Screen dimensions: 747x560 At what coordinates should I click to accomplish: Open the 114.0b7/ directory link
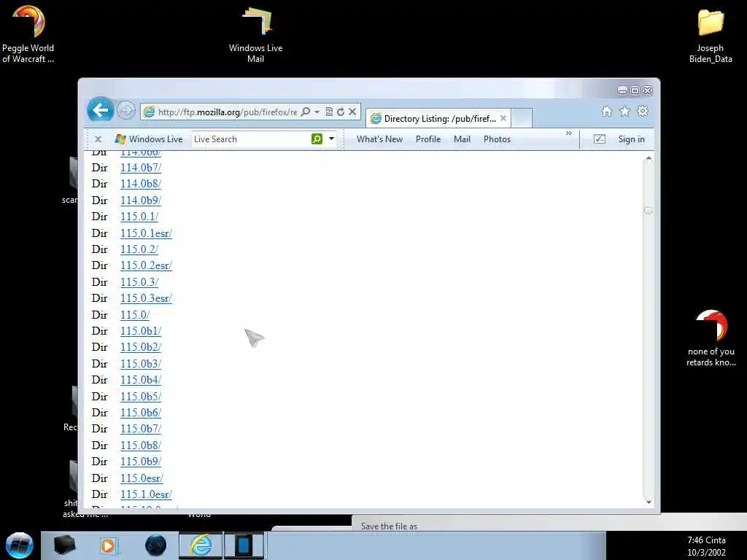click(x=141, y=168)
